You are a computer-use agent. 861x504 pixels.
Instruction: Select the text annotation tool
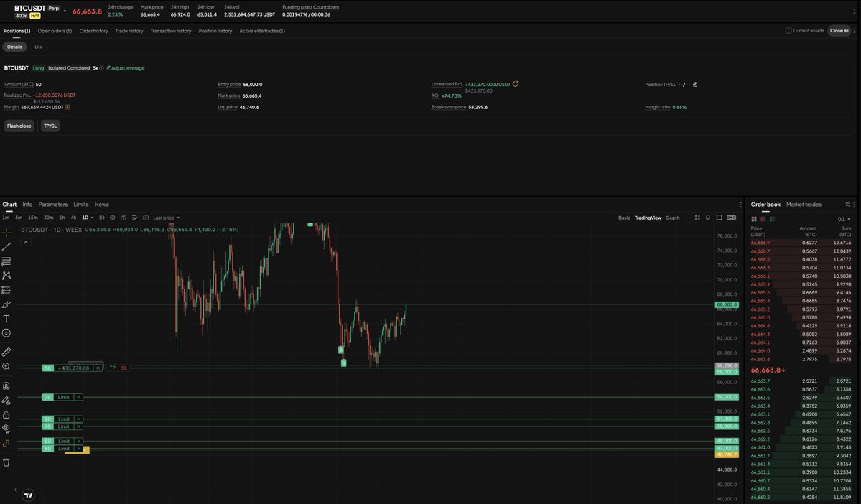click(6, 319)
